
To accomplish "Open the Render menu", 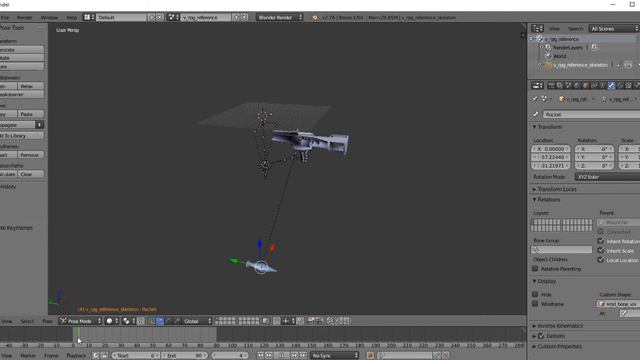I will pyautogui.click(x=24, y=18).
